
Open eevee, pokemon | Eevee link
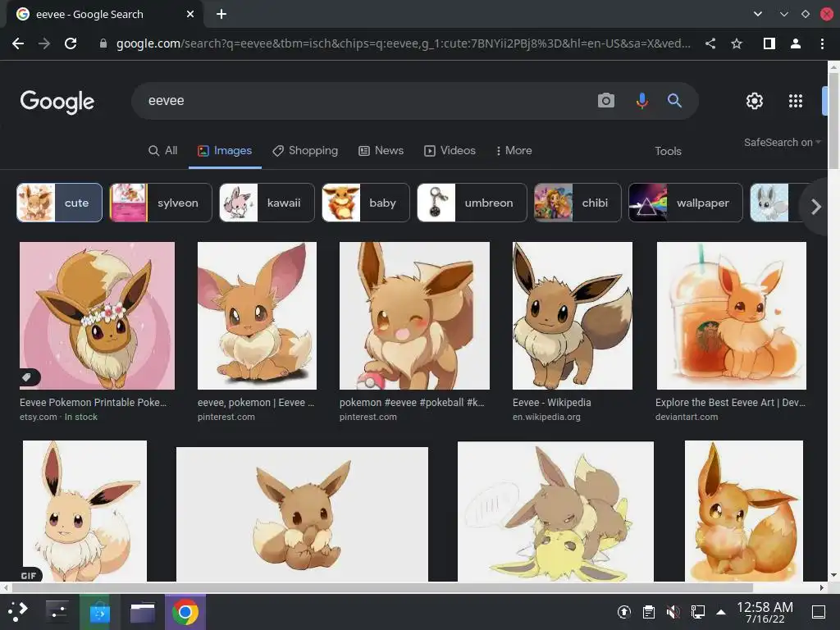click(x=256, y=402)
